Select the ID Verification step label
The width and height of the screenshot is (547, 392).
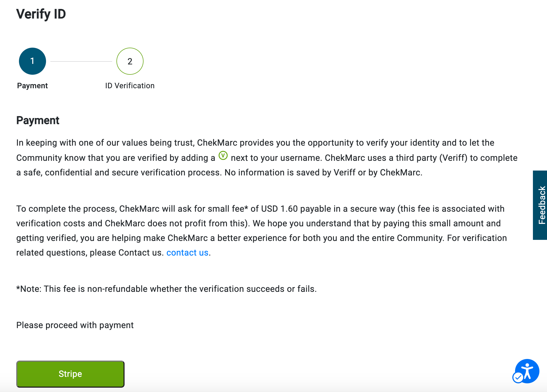pos(130,86)
